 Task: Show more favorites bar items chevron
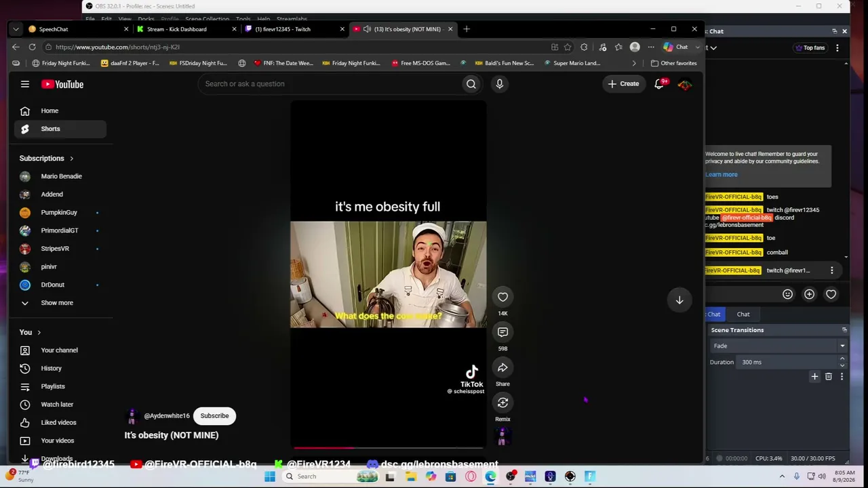coord(634,63)
